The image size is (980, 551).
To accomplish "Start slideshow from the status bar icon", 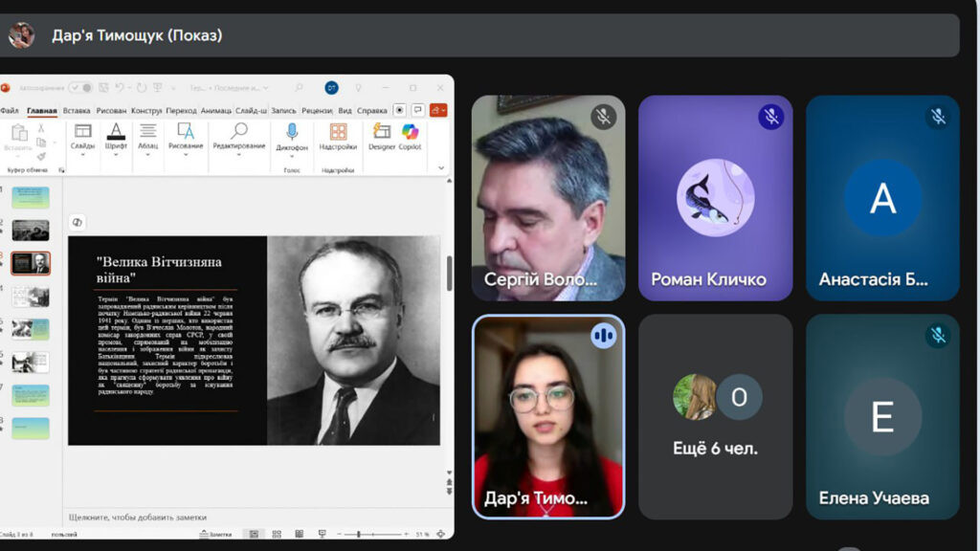I will click(x=322, y=534).
